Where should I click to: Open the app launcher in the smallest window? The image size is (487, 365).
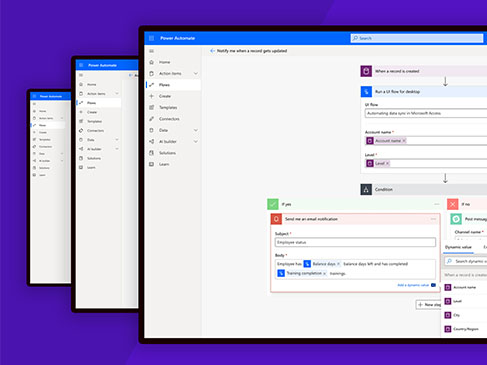(x=34, y=96)
